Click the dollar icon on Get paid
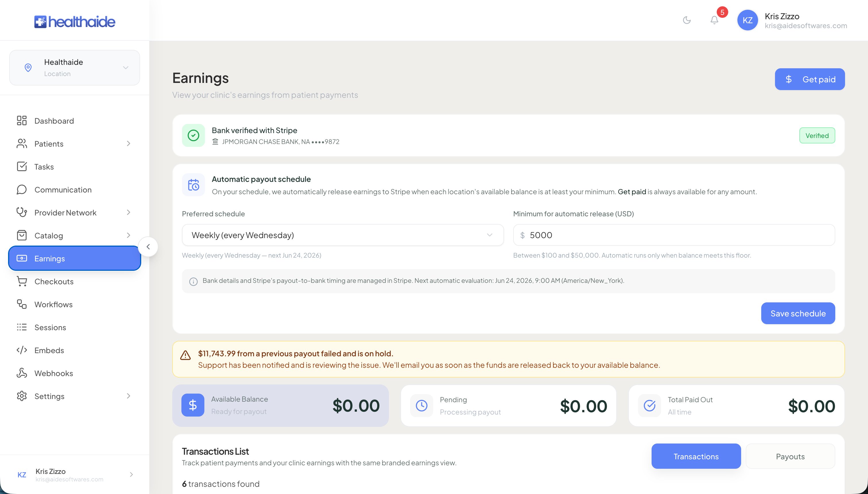868x494 pixels. pyautogui.click(x=788, y=79)
